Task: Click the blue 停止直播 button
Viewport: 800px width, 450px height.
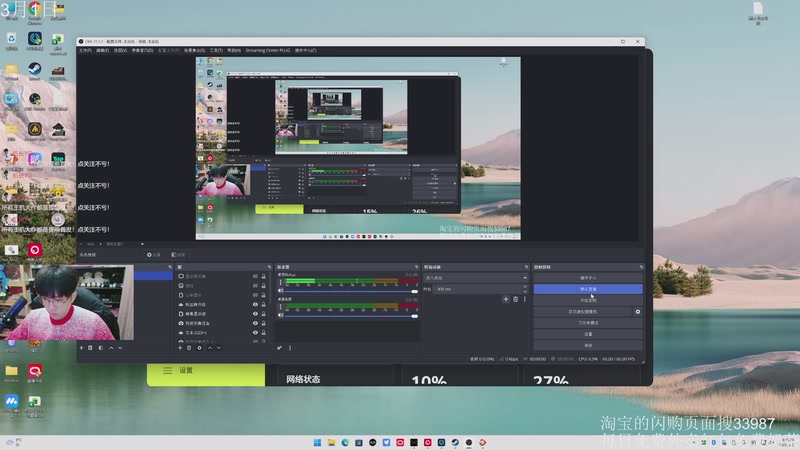Action: click(x=588, y=289)
